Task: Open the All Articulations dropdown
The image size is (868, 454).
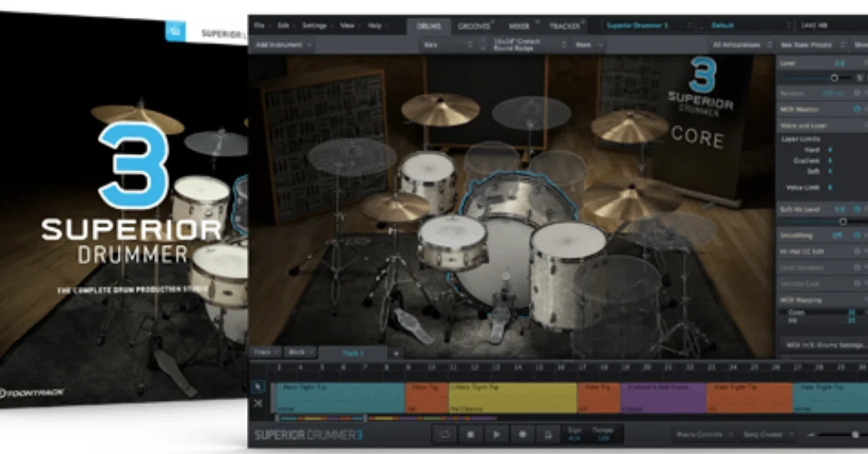Action: (x=741, y=45)
